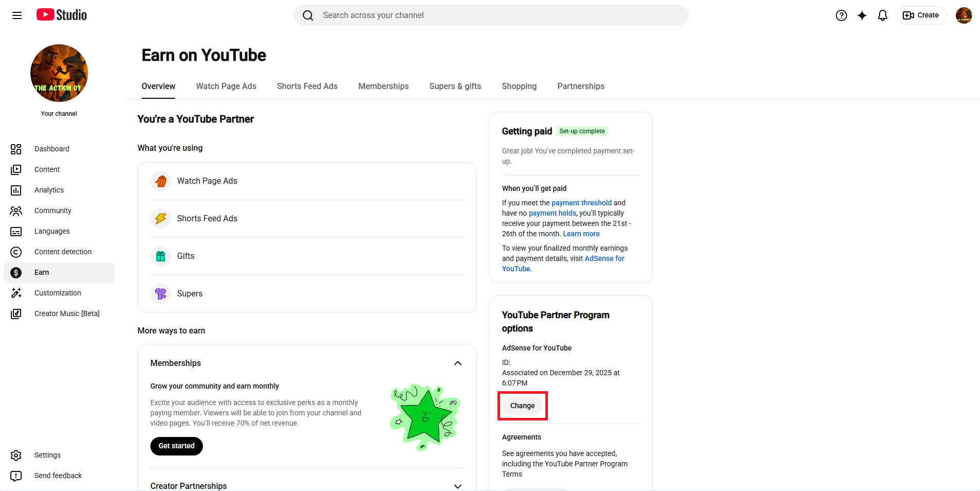This screenshot has width=980, height=491.
Task: Click the Gifts present icon
Action: (x=161, y=256)
